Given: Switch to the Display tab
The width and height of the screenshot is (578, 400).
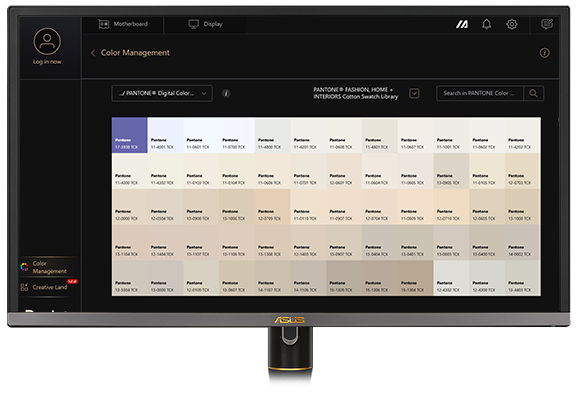Looking at the screenshot, I should click(x=205, y=24).
